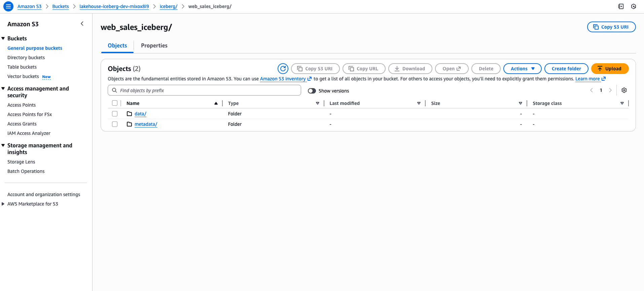Collapse the Buckets sidebar section
Viewport: 644px width, 291px height.
coord(3,38)
